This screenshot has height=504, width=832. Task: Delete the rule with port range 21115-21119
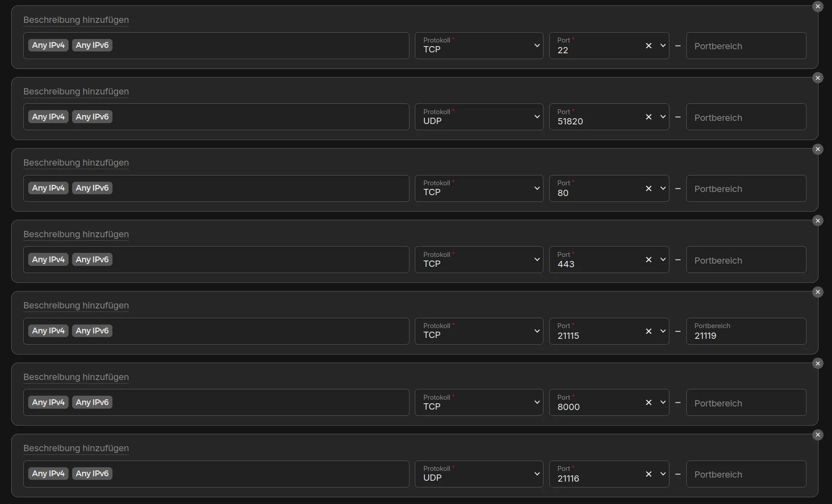tap(818, 292)
